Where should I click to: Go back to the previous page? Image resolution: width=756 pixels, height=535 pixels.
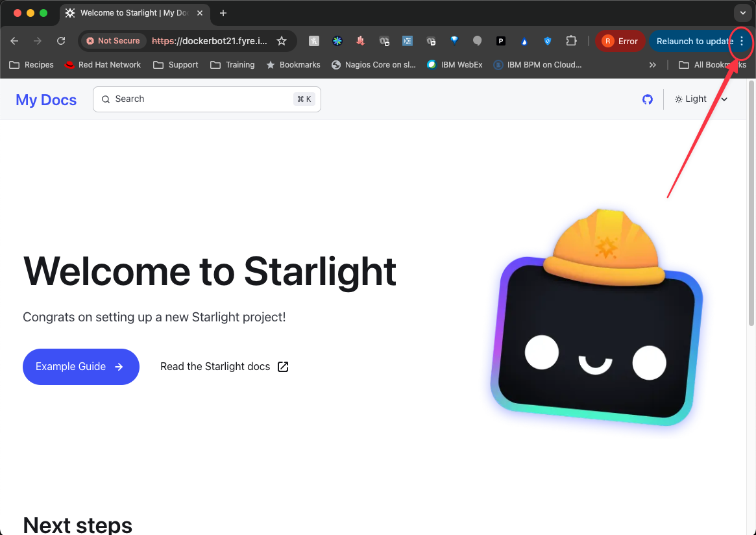click(14, 41)
